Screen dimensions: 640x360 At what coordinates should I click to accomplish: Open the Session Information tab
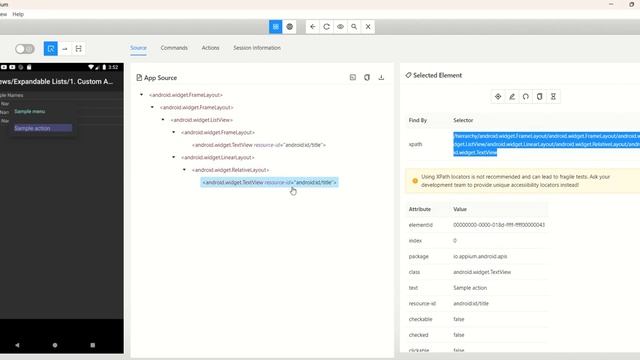pos(257,48)
